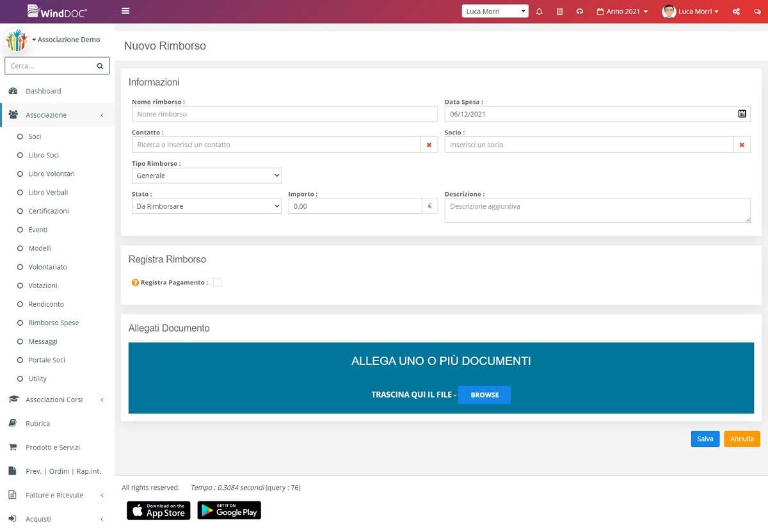Click the Fatture e Ricevute invoice icon

coord(12,495)
